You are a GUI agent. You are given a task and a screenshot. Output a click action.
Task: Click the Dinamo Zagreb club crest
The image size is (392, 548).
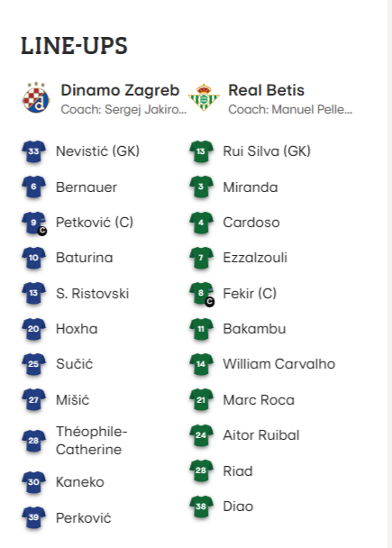[36, 98]
